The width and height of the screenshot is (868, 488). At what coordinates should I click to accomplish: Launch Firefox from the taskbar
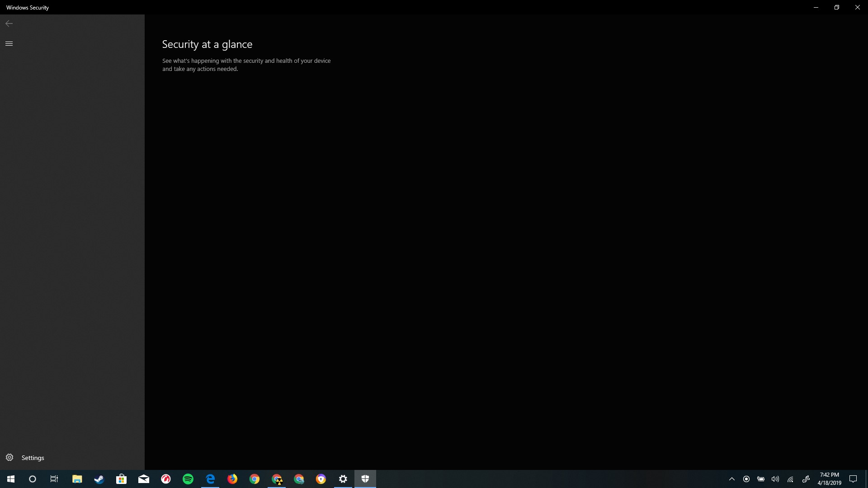click(232, 479)
